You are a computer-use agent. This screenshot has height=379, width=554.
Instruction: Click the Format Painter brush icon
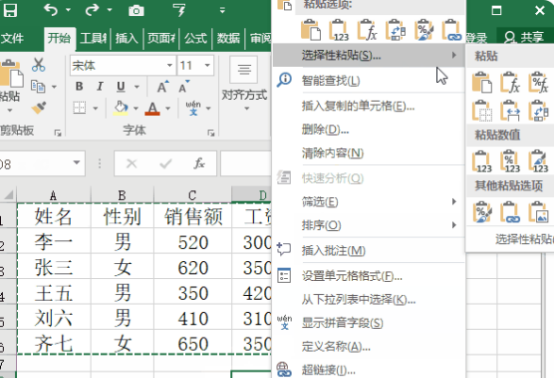39,107
